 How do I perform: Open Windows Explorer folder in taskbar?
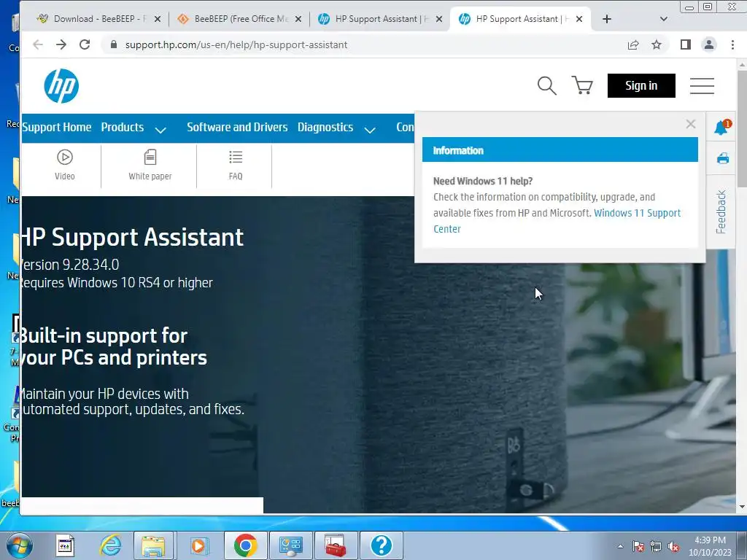pos(153,545)
